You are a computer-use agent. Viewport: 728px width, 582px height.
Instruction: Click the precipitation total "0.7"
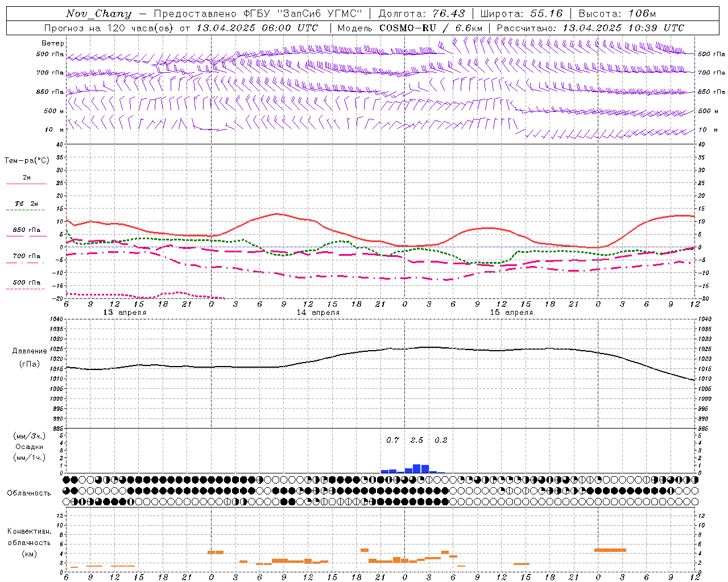(x=392, y=440)
